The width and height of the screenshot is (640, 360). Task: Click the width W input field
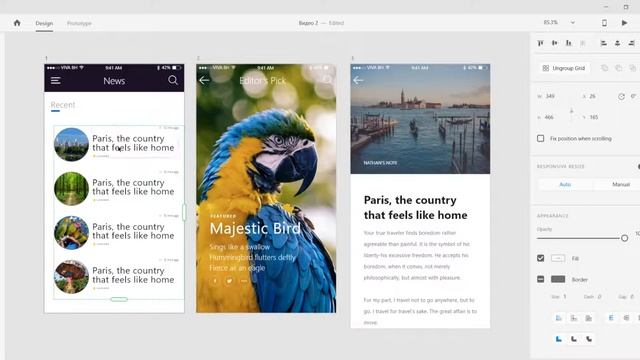point(550,96)
